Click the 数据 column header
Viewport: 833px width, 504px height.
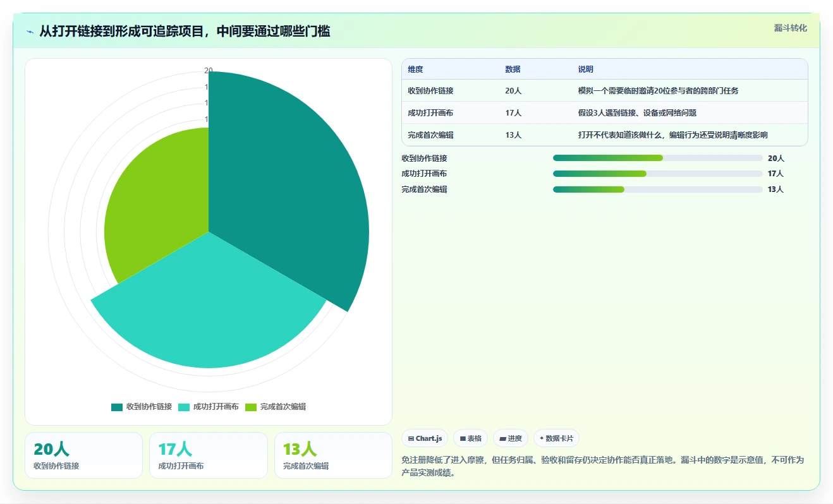(x=513, y=69)
